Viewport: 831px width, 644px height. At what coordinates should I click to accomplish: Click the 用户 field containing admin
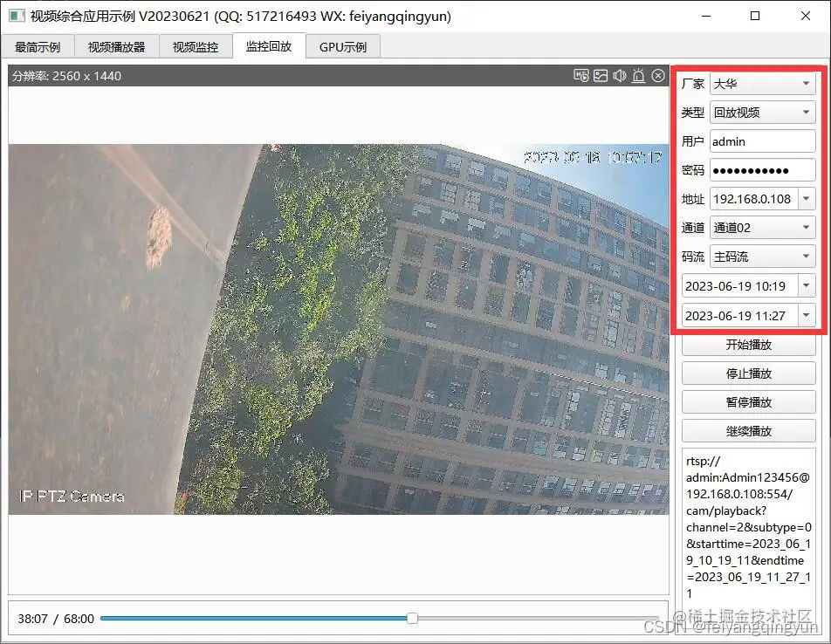762,141
